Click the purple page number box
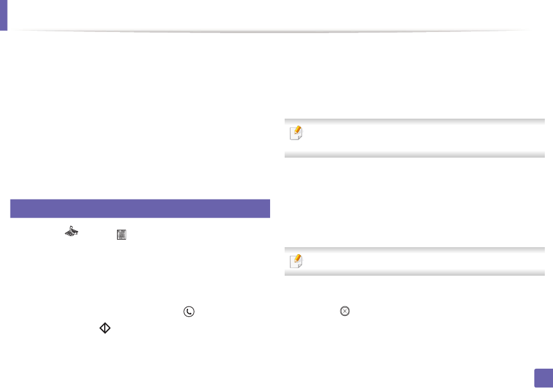Image resolution: width=553 pixels, height=392 pixels. point(544,379)
